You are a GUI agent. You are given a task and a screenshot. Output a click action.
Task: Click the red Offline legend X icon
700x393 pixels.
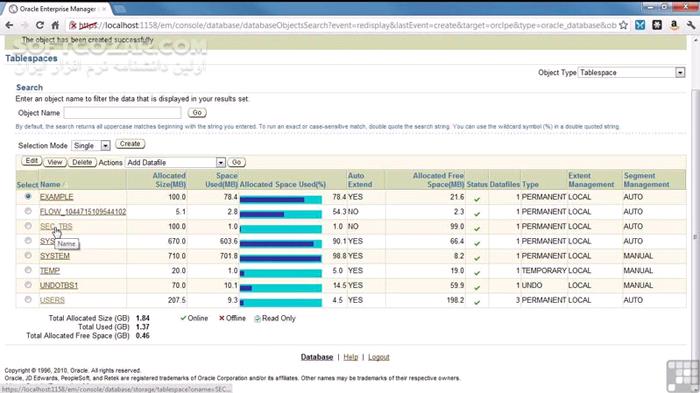pos(221,318)
